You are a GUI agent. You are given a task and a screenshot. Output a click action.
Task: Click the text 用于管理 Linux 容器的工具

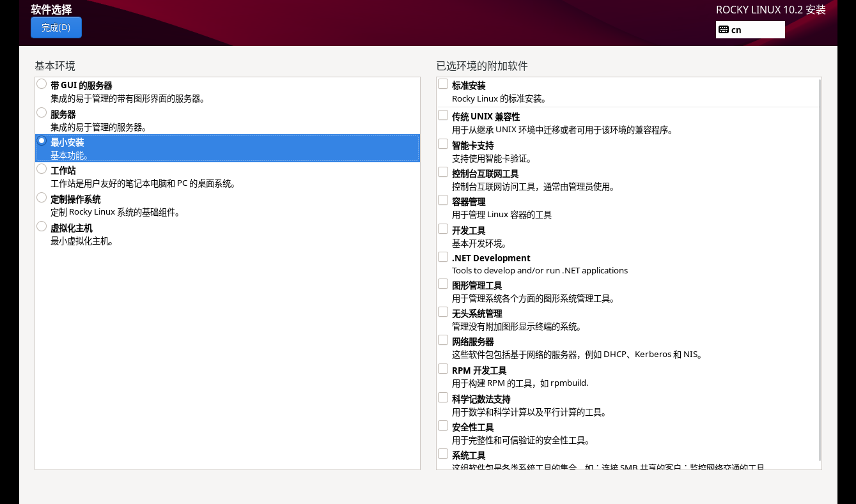[502, 215]
